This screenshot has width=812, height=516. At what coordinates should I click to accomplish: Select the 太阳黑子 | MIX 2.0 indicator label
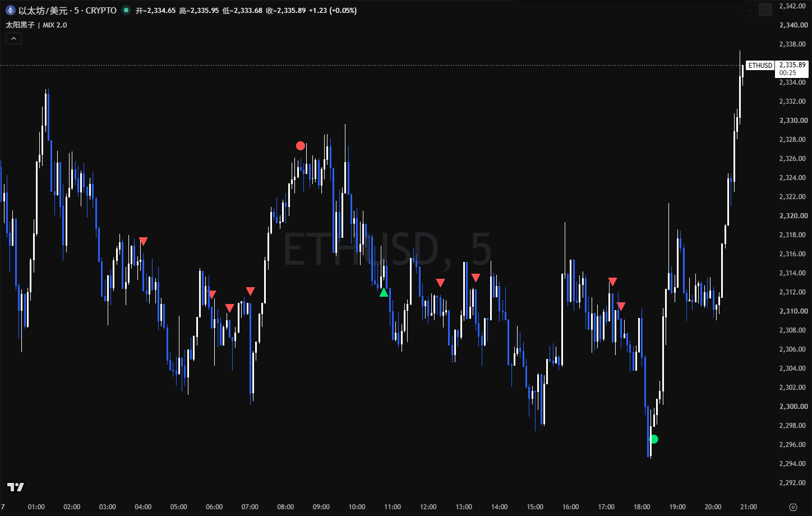(36, 25)
